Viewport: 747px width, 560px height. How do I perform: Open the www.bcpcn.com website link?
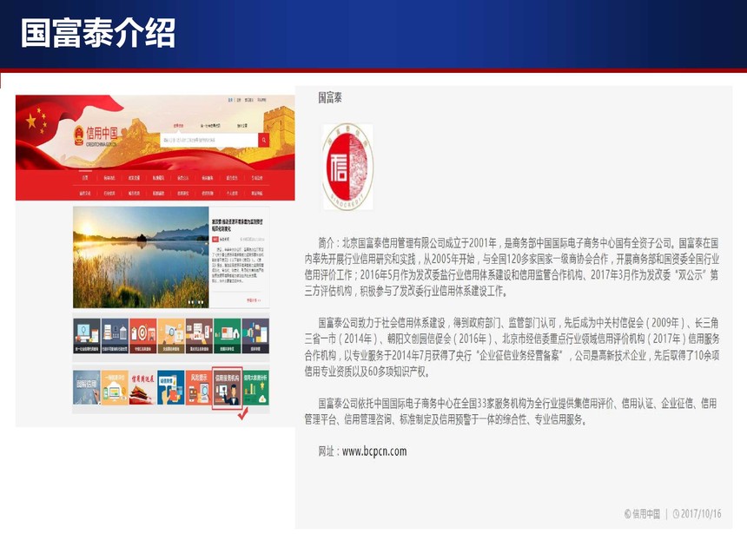(x=374, y=451)
